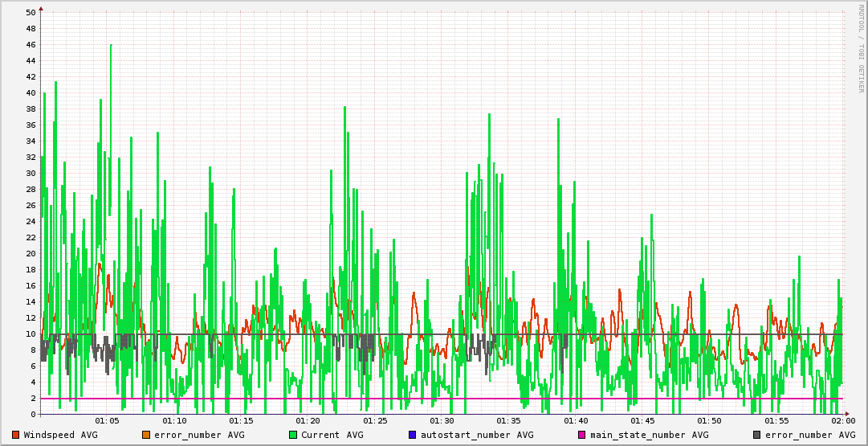Image resolution: width=868 pixels, height=446 pixels.
Task: Select the main_state_number AVG legend label
Action: [649, 435]
